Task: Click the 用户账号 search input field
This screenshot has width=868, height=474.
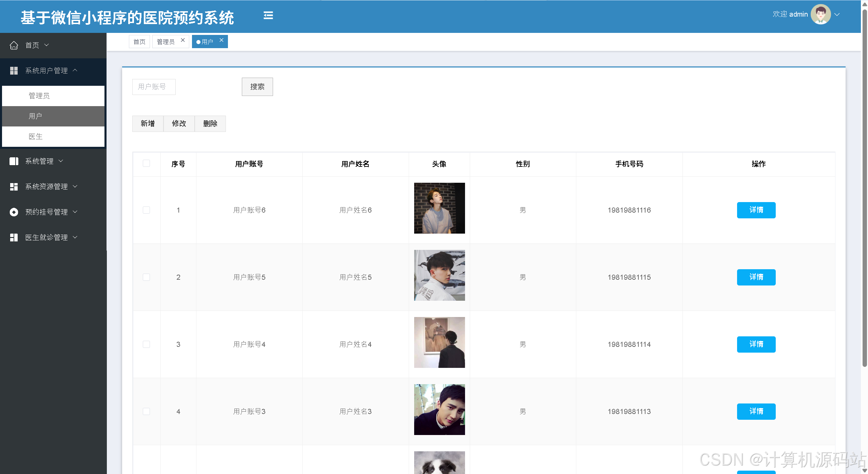Action: click(x=154, y=87)
